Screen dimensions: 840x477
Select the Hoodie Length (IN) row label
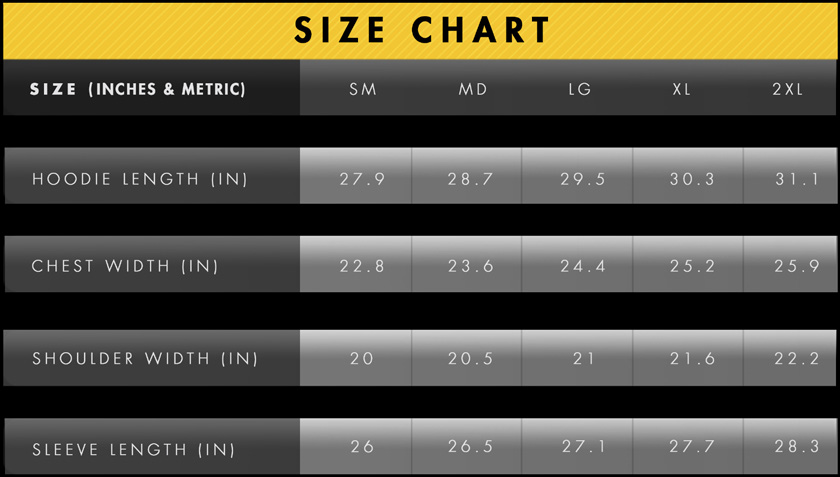pos(140,179)
